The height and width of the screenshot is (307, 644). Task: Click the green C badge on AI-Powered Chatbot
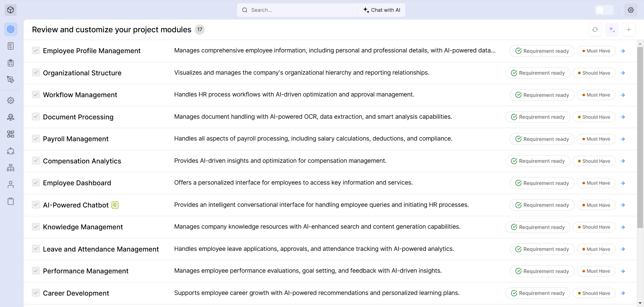point(115,205)
